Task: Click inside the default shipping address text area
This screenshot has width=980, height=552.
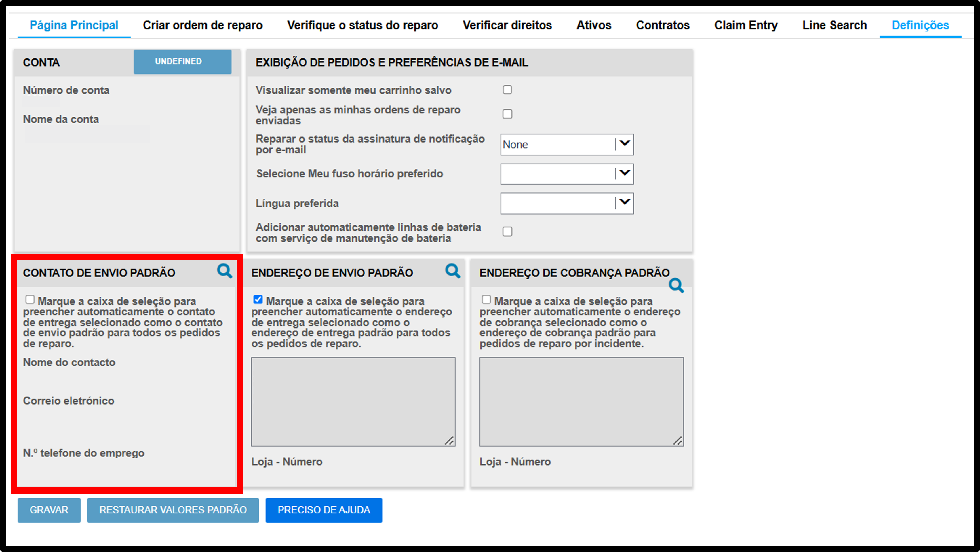Action: click(x=353, y=402)
